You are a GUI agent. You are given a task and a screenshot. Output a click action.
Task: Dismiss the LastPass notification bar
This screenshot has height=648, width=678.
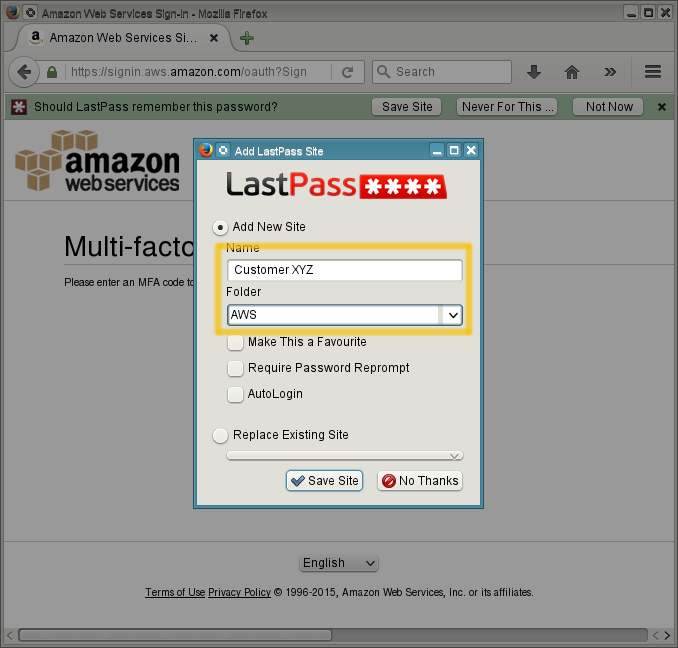662,107
